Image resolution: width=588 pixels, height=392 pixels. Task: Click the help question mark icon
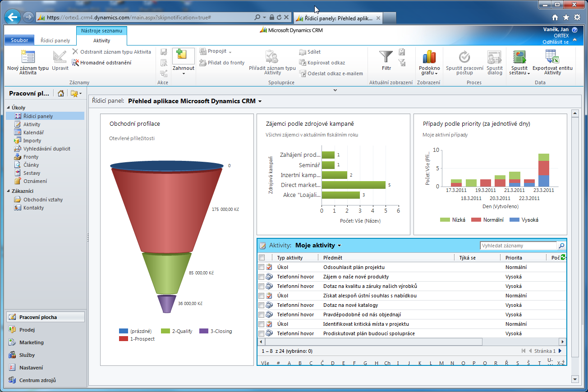pos(574,29)
